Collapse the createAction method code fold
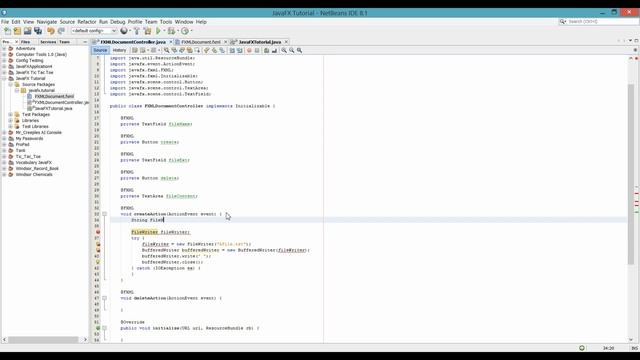Screen dimensions: 640x360 104,214
